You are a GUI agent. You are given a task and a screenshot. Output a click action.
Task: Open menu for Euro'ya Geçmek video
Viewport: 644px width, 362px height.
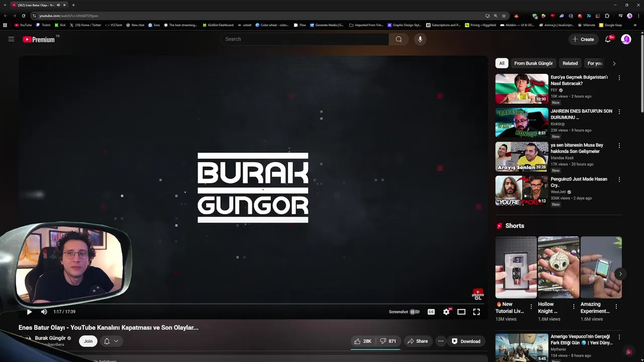[619, 78]
